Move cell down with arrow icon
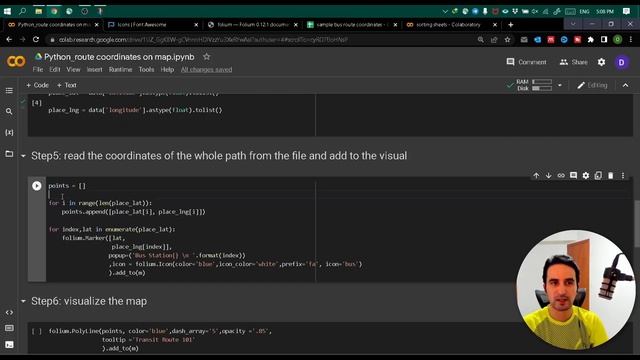Viewport: 640px width, 360px height. tap(549, 176)
